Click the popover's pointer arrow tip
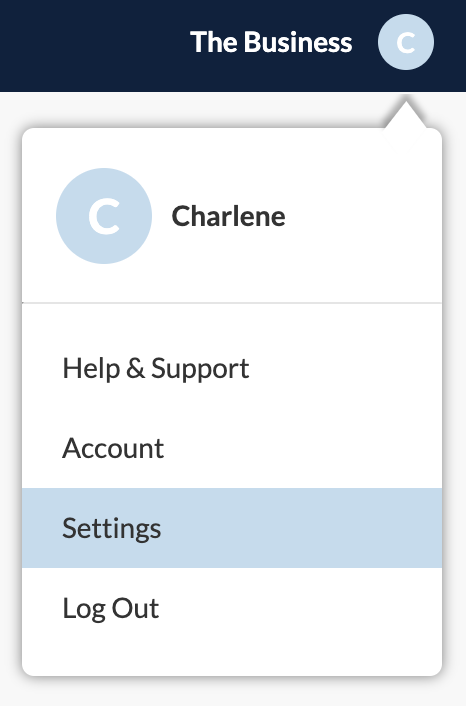Viewport: 466px width, 706px height. click(x=406, y=104)
